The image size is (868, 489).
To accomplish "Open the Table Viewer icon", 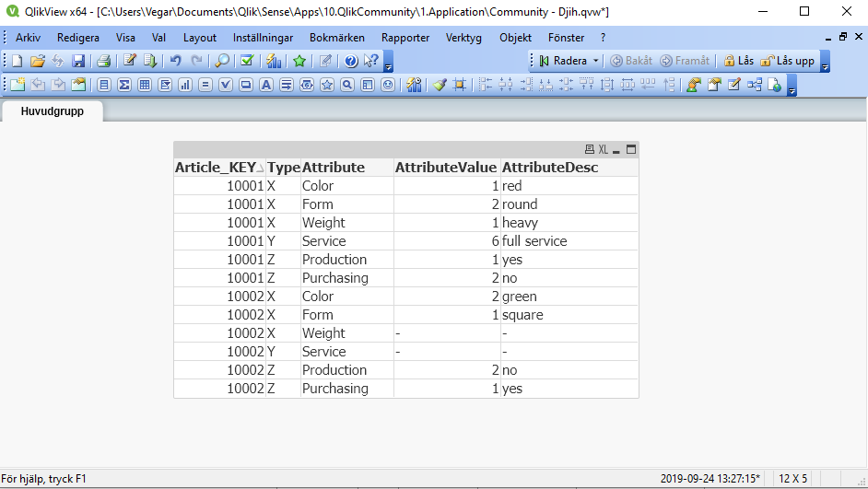I will tap(754, 85).
